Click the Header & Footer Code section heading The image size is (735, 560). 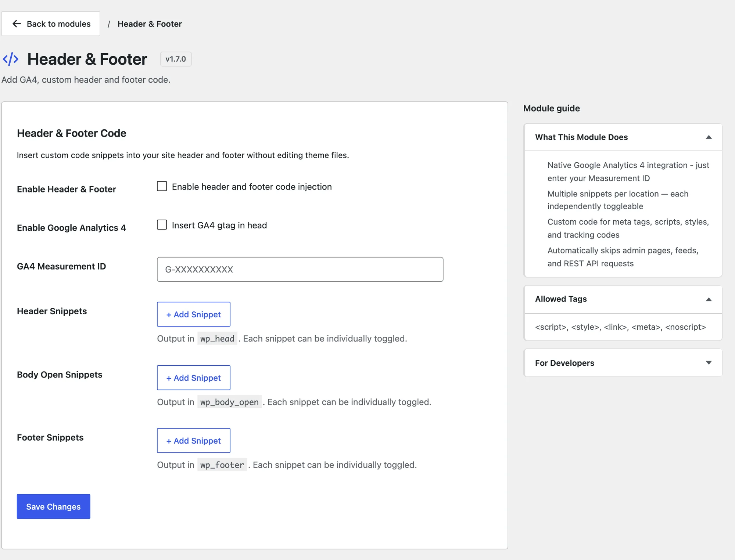72,133
